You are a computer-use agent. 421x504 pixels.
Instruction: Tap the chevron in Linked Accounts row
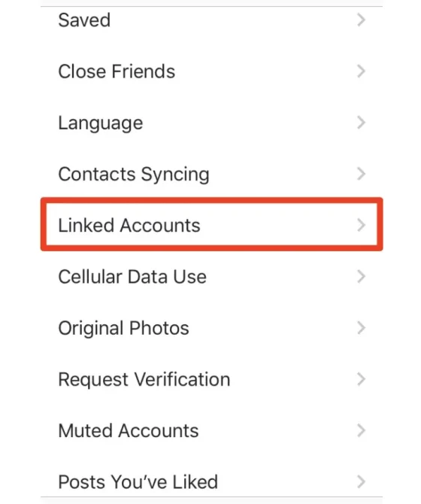[362, 225]
